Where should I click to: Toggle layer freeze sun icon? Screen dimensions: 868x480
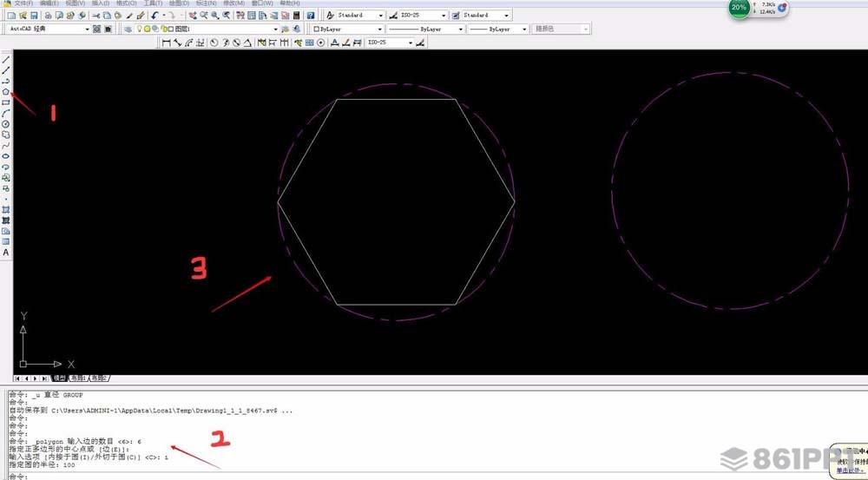tap(148, 29)
